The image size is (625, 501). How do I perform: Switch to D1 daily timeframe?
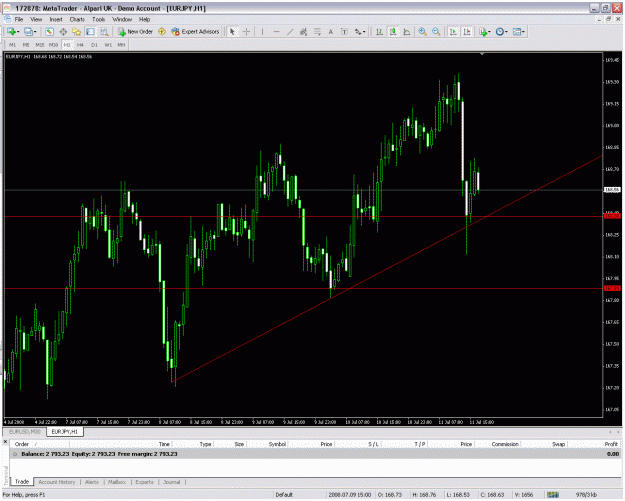coord(94,45)
